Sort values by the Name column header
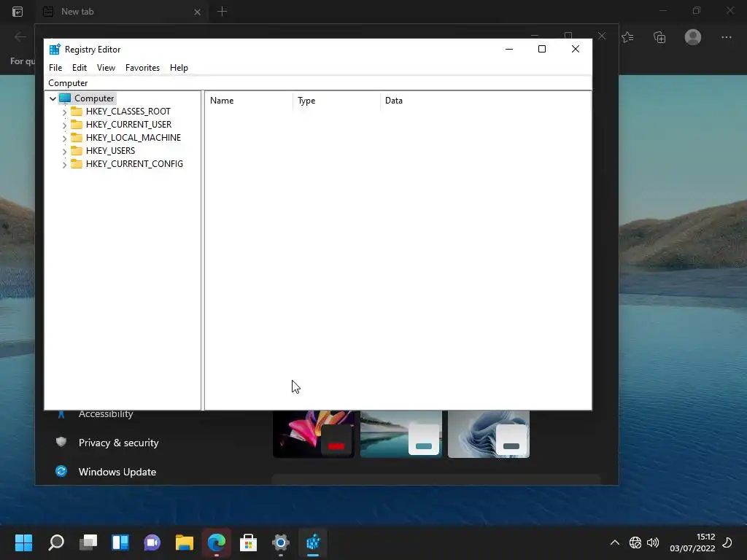 [x=249, y=101]
